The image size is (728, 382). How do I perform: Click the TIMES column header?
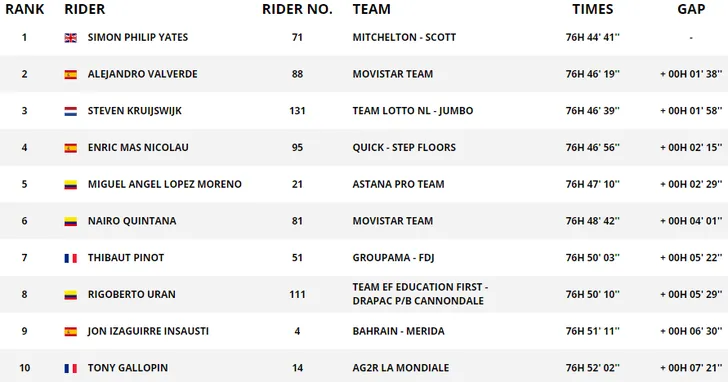pos(592,9)
